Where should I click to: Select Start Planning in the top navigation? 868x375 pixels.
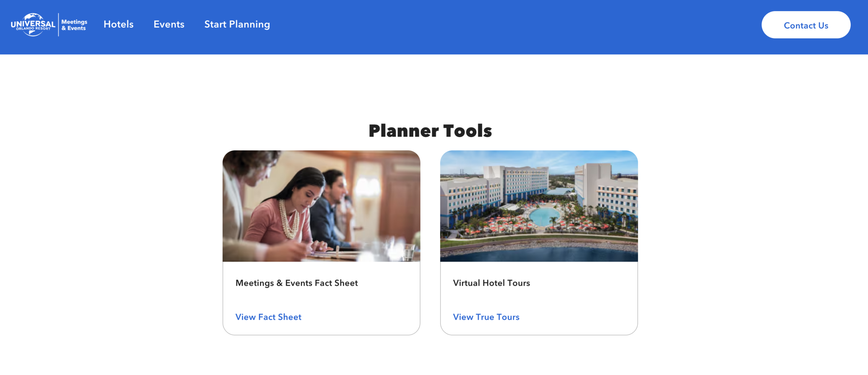pos(237,24)
